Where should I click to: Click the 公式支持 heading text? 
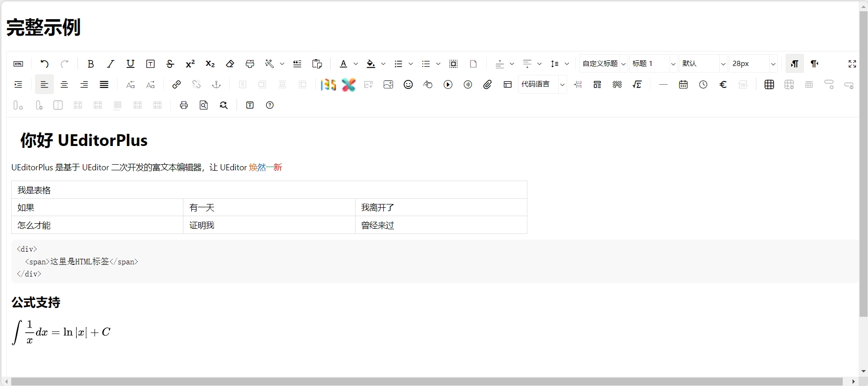tap(36, 303)
